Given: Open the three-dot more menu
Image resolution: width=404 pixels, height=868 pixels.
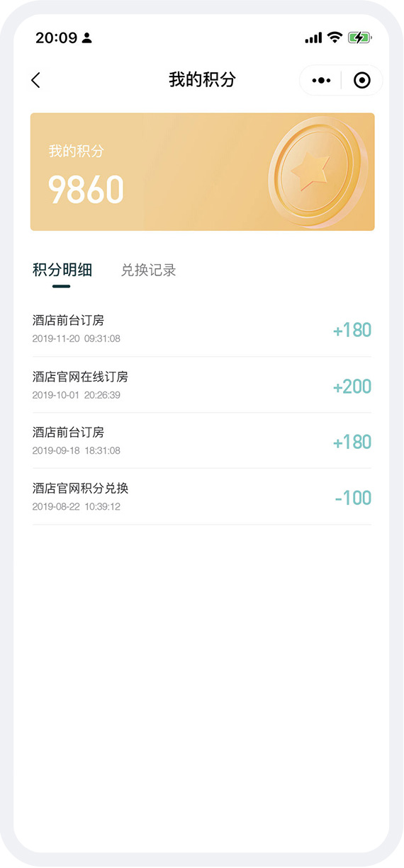Looking at the screenshot, I should 321,81.
